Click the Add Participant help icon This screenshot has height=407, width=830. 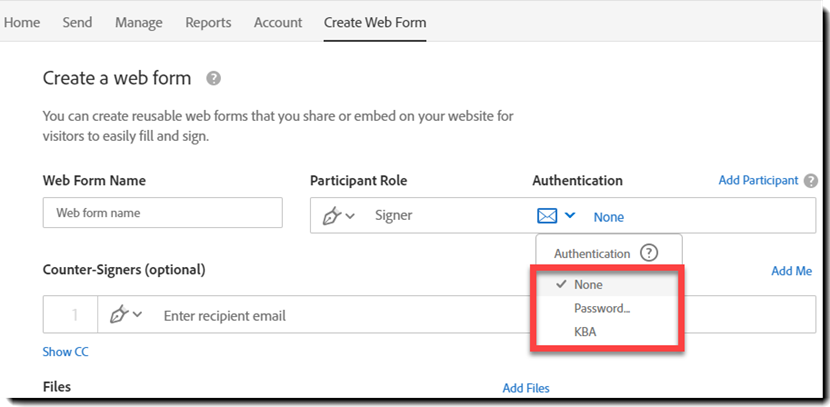pyautogui.click(x=810, y=181)
